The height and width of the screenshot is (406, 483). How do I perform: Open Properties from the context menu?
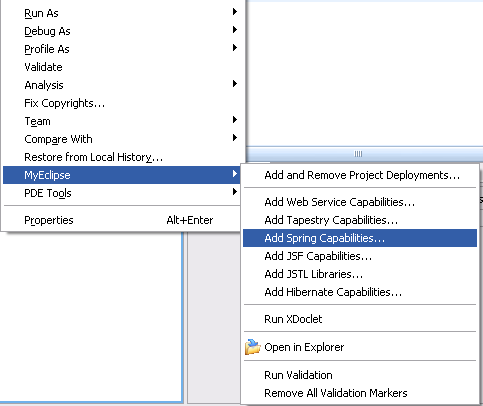(x=122, y=220)
